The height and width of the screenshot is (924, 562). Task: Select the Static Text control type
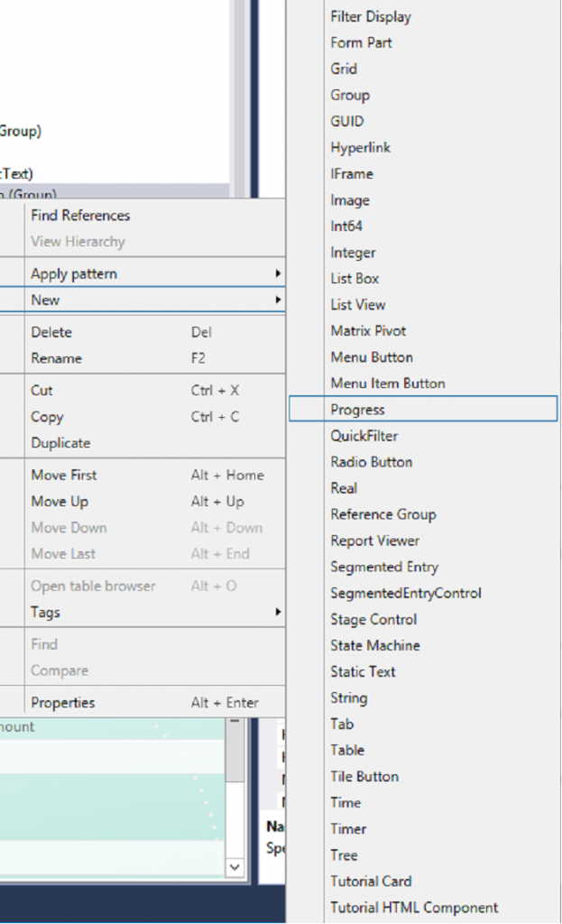click(364, 671)
